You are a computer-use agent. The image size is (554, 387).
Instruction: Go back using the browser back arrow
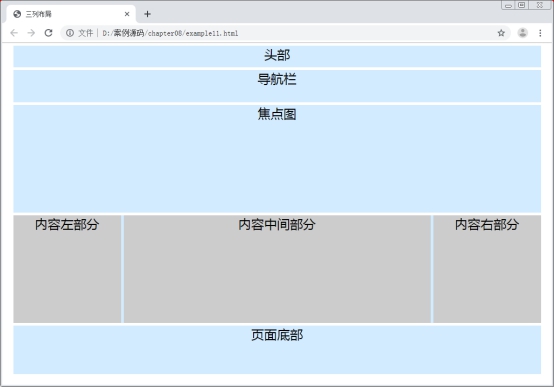[x=14, y=33]
